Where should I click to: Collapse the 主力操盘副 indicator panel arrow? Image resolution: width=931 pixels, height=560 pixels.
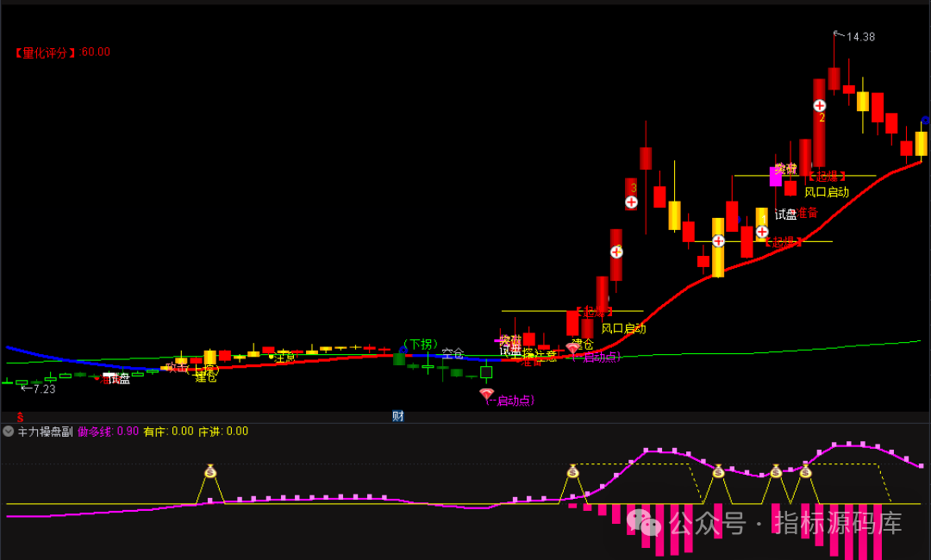click(9, 432)
